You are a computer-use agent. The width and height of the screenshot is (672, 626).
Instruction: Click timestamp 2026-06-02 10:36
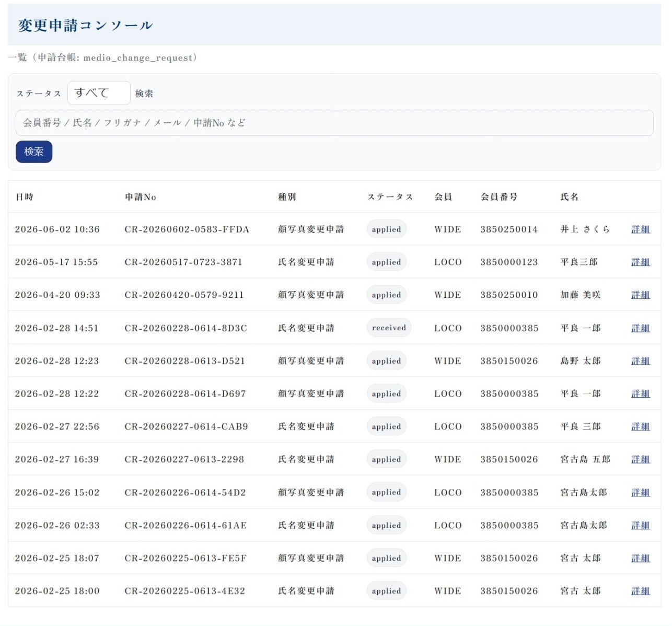[57, 229]
